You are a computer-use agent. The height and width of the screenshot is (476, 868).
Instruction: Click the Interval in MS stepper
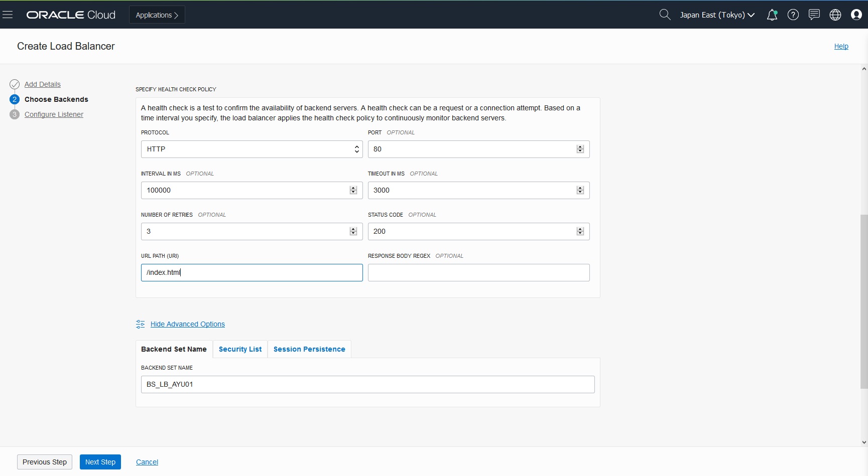point(353,190)
